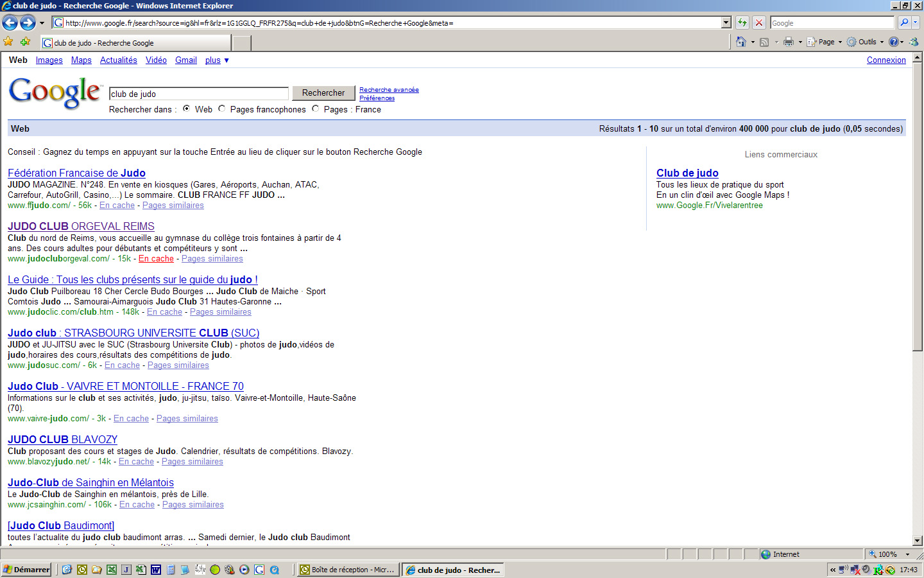Screen dimensions: 924x578
Task: Open the recent pages dropdown arrow
Action: (x=42, y=23)
